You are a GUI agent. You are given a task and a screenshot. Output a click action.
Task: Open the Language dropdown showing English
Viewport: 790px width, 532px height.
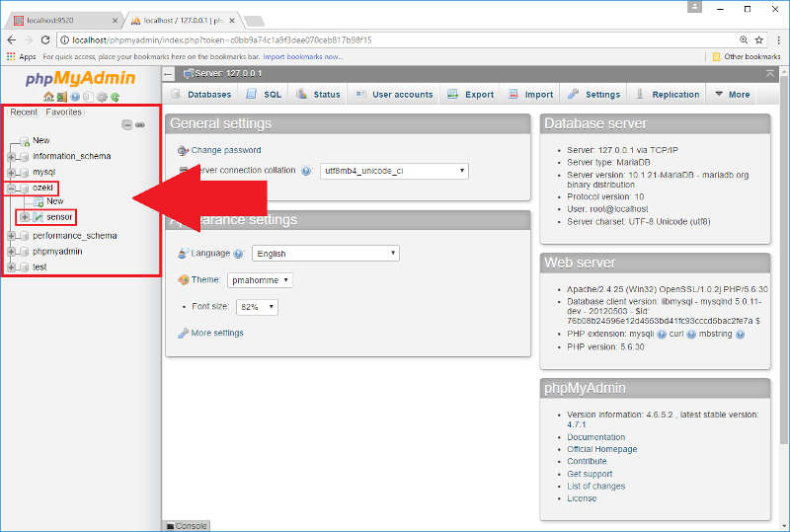tap(326, 254)
